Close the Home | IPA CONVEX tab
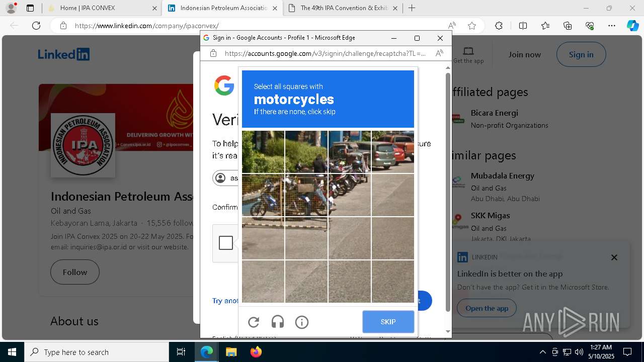 [154, 8]
